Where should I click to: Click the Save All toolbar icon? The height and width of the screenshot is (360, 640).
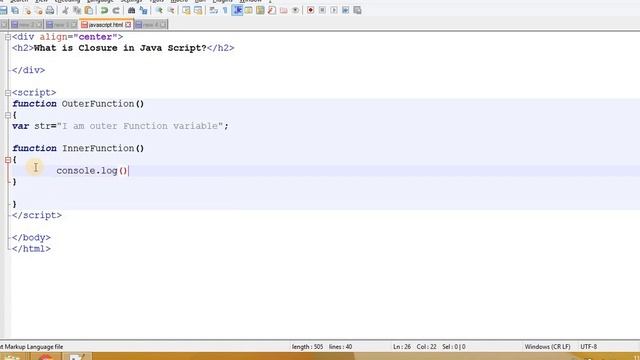point(15,10)
